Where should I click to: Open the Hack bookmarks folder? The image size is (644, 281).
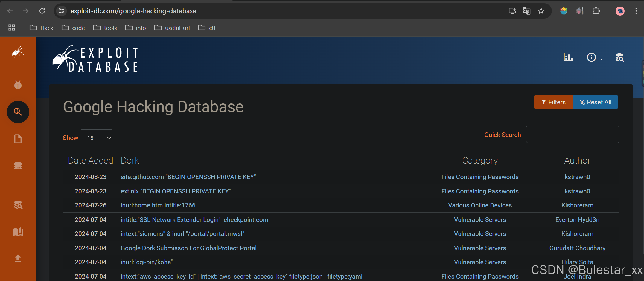click(x=41, y=28)
